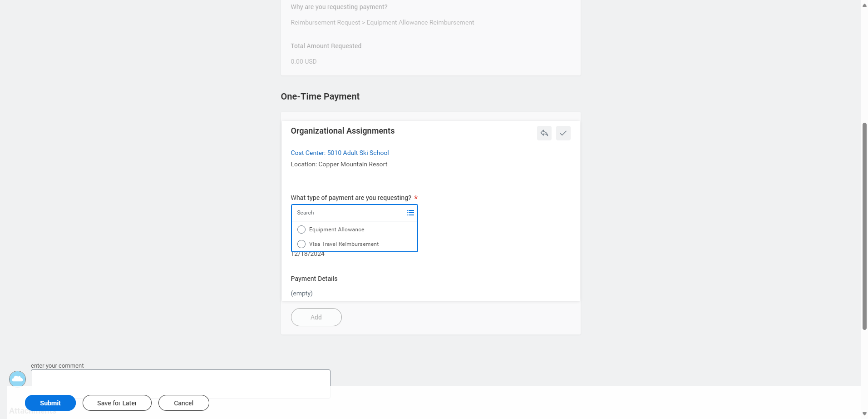This screenshot has height=419, width=868.
Task: Click the vertical scrollbar thumb
Action: pyautogui.click(x=864, y=226)
